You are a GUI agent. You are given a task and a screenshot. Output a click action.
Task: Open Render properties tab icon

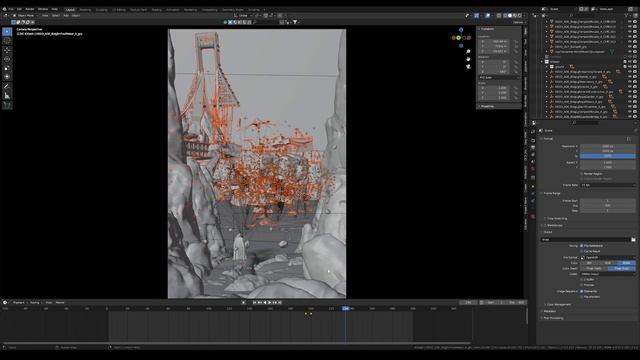pos(533,140)
